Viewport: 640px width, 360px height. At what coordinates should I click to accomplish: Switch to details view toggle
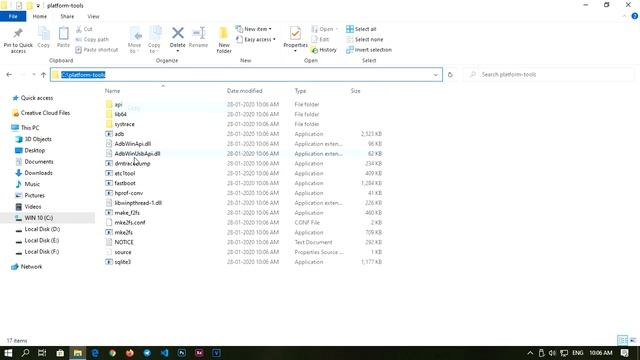(x=622, y=340)
